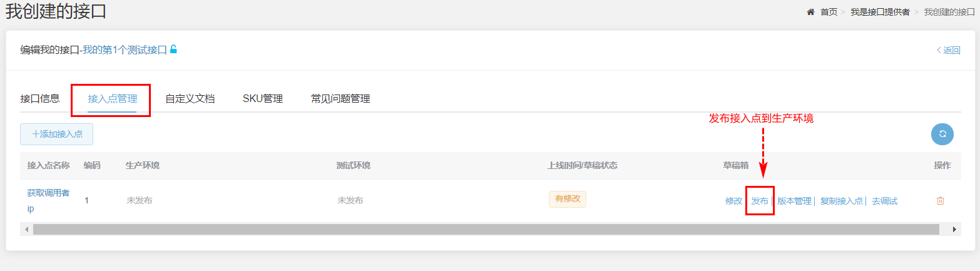This screenshot has height=271, width=980.
Task: Click the round refresh icon button
Action: coord(942,133)
